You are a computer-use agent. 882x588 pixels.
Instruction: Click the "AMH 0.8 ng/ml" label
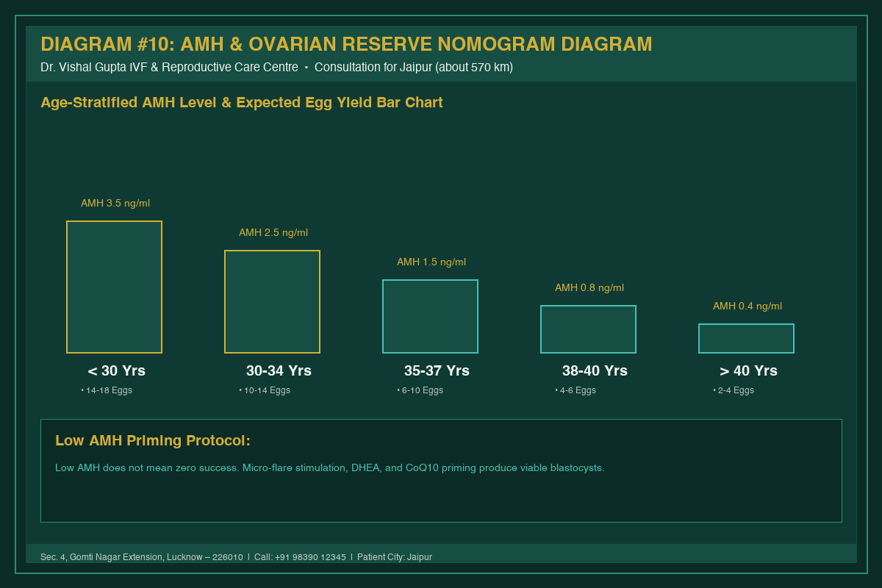(589, 288)
